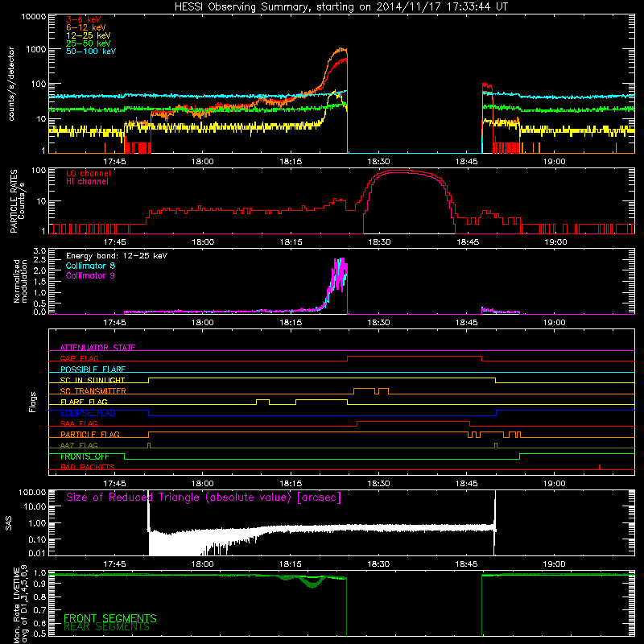
Task: Select the green 25-50 keV legend label
Action: click(x=89, y=43)
